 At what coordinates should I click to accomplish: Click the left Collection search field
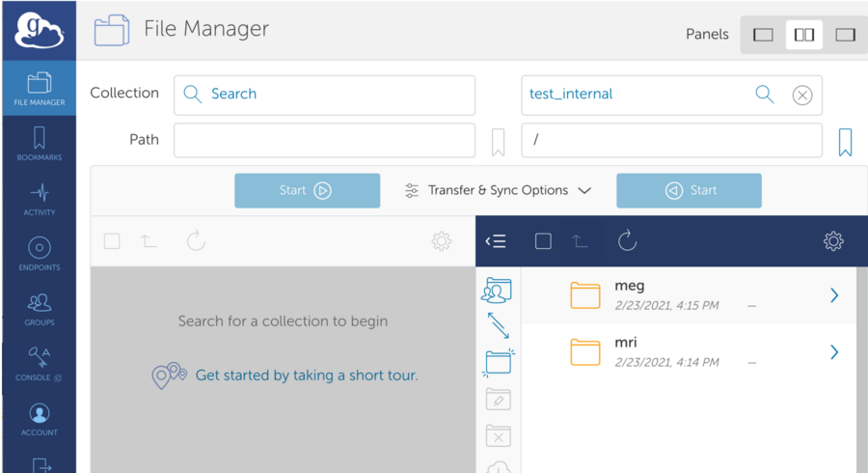tap(324, 95)
